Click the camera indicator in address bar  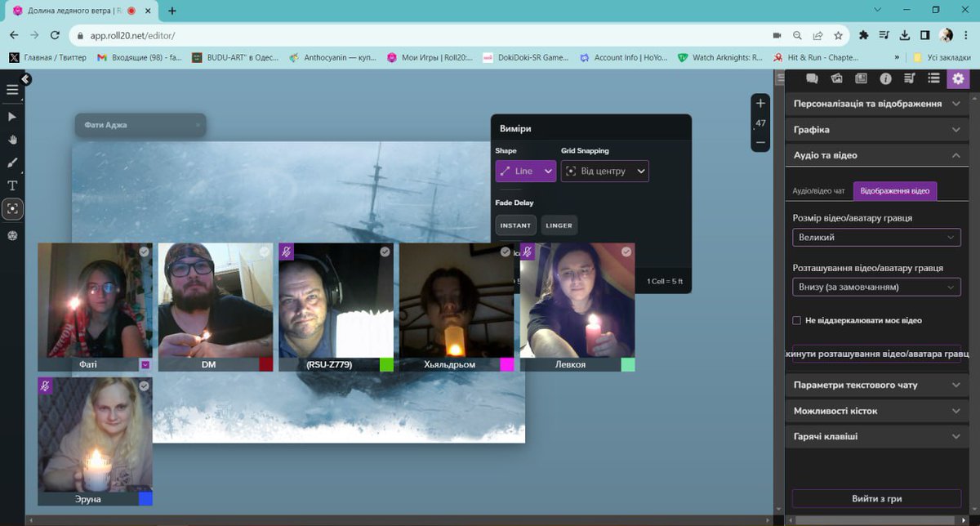[x=777, y=35]
